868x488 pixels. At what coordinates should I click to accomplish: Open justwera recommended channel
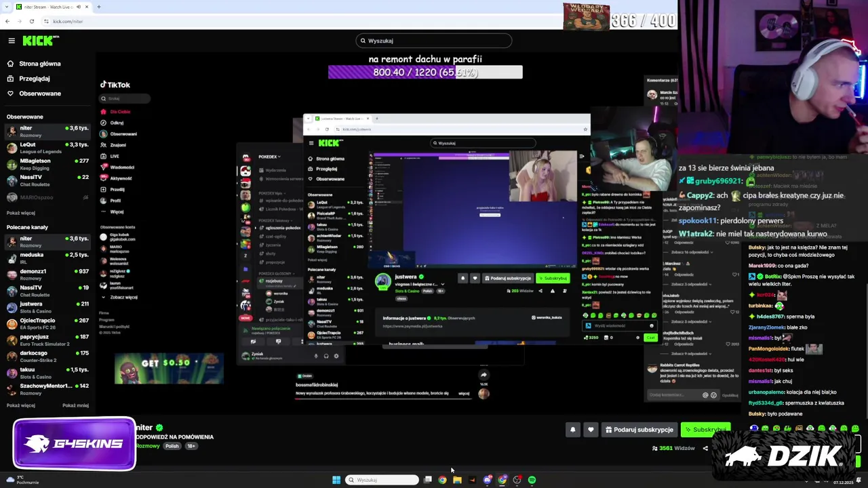point(47,307)
